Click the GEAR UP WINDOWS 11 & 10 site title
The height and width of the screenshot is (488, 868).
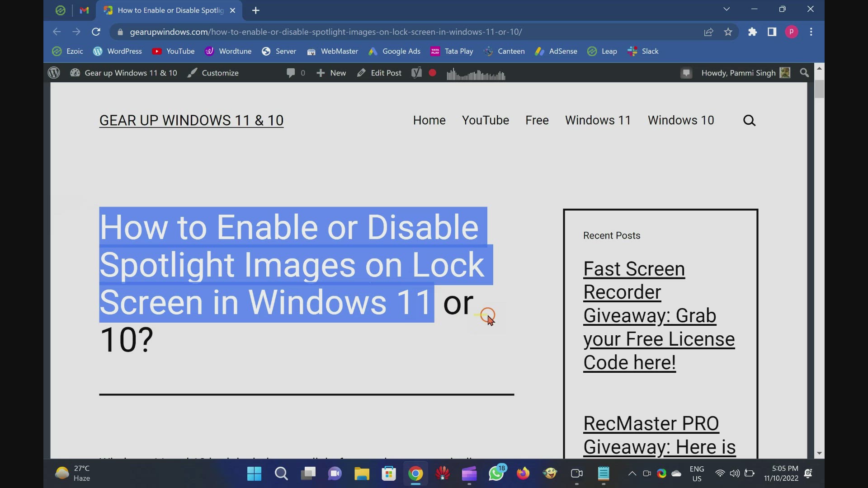pos(191,120)
